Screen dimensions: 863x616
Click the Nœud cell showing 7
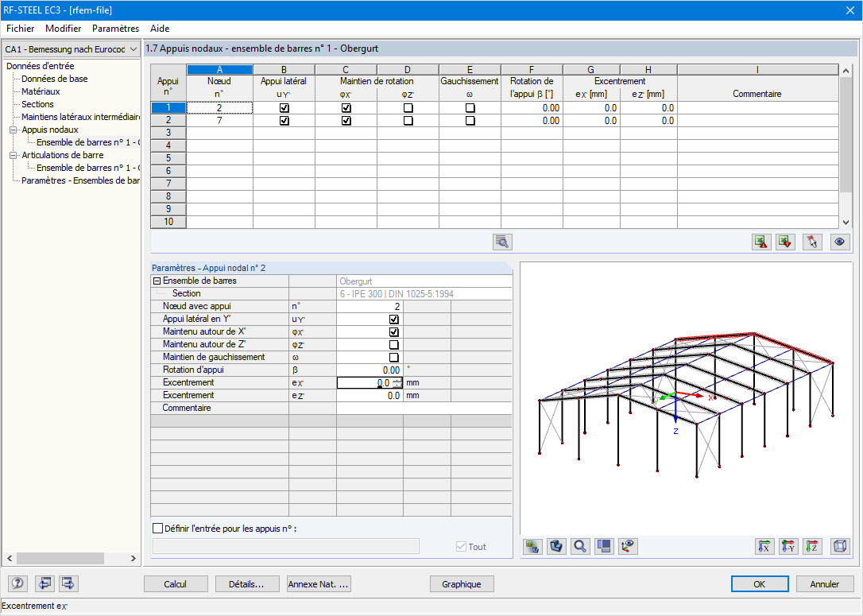[219, 120]
